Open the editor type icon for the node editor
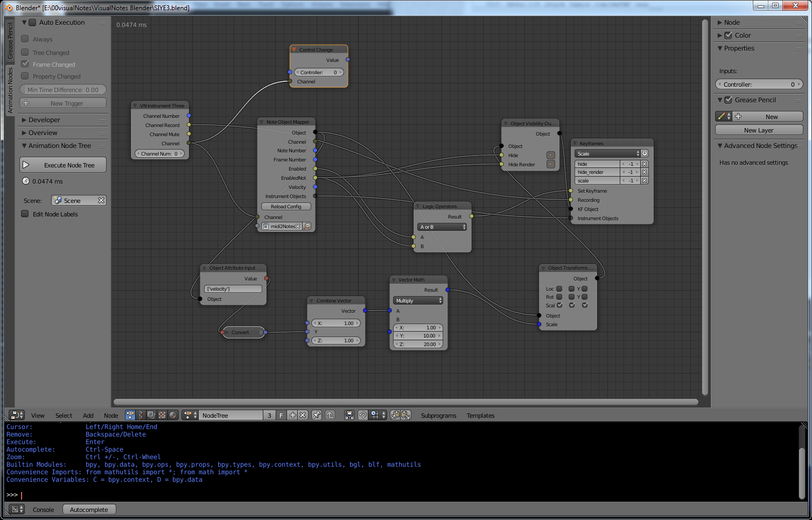The height and width of the screenshot is (520, 812). click(16, 415)
